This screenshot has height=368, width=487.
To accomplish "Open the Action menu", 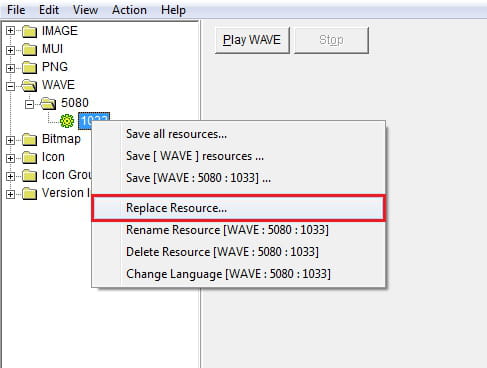I will [129, 10].
